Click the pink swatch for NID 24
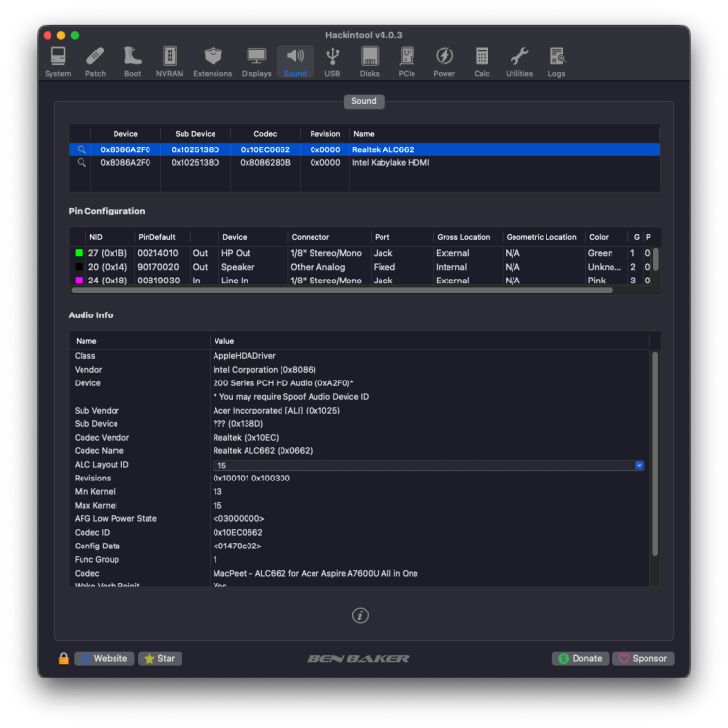728x728 pixels. point(79,280)
